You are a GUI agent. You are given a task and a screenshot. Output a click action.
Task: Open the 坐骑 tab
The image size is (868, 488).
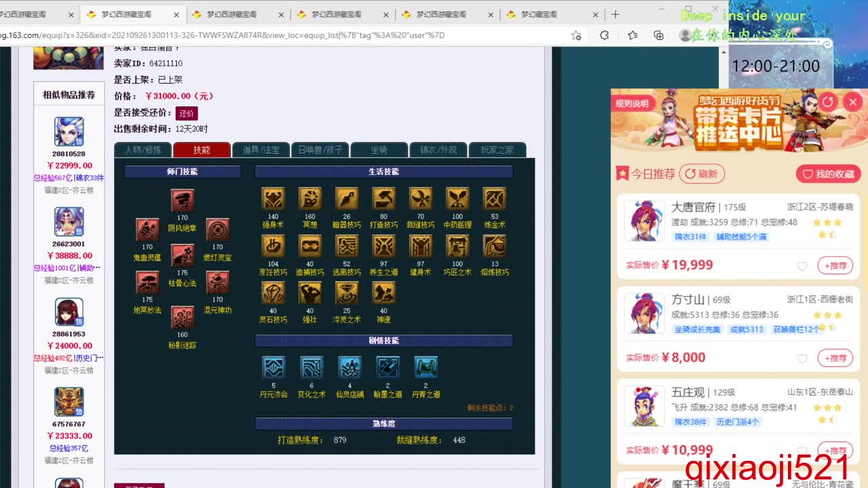click(x=379, y=150)
